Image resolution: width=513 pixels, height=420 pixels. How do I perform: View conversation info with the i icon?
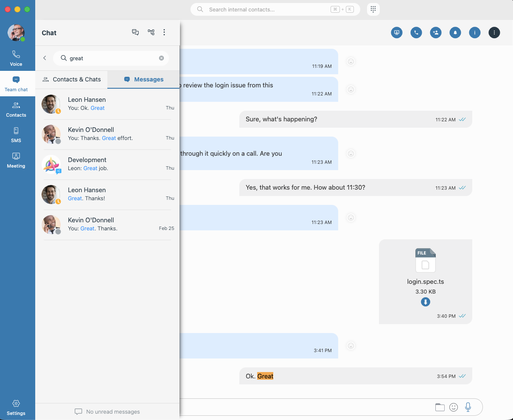(x=474, y=32)
